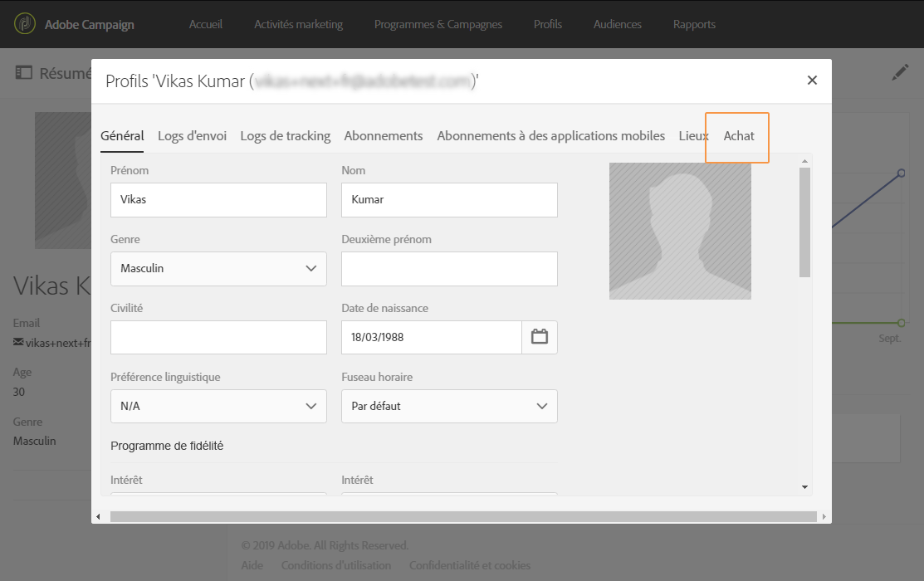The height and width of the screenshot is (581, 924).
Task: Switch to the Achat tab
Action: [x=738, y=136]
